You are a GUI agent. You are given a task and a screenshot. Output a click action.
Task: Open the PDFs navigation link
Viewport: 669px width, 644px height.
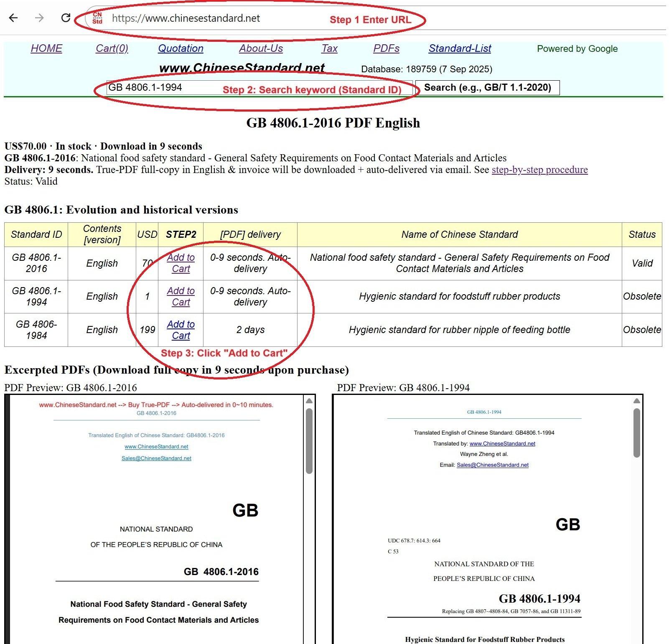pyautogui.click(x=386, y=48)
